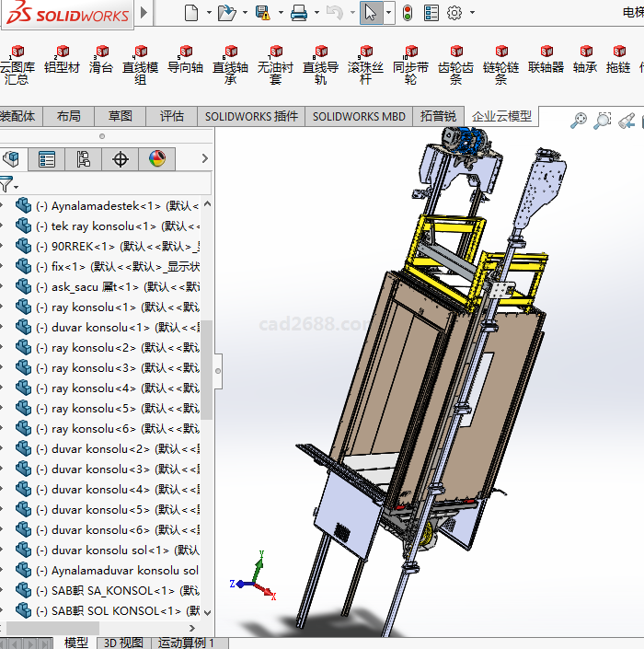This screenshot has height=649, width=644.
Task: Open the 运动算例 1 motion study tab
Action: point(186,643)
